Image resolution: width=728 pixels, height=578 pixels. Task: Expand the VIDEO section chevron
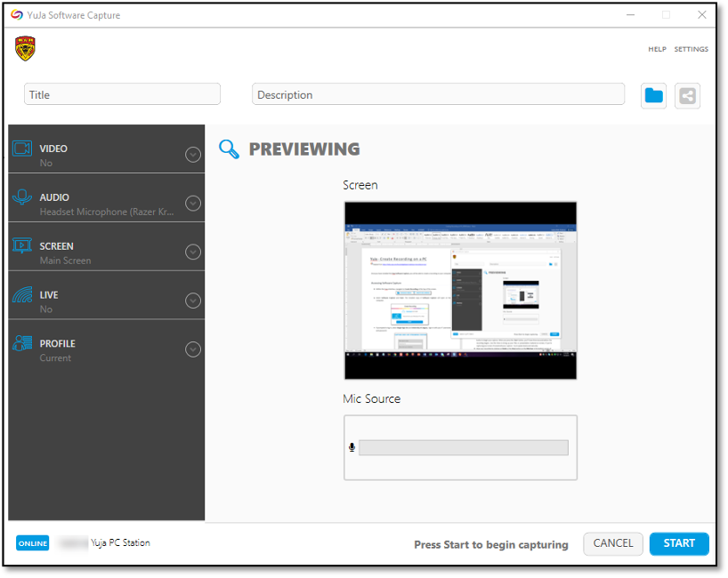click(x=193, y=155)
